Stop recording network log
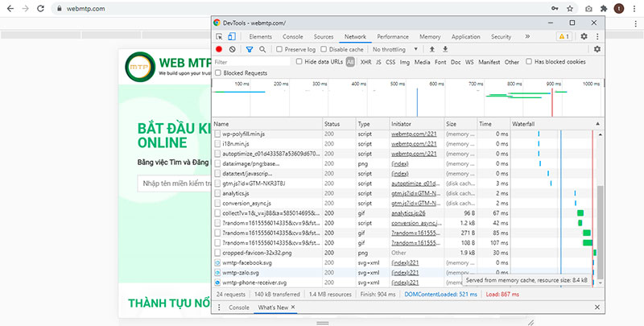 tap(219, 50)
